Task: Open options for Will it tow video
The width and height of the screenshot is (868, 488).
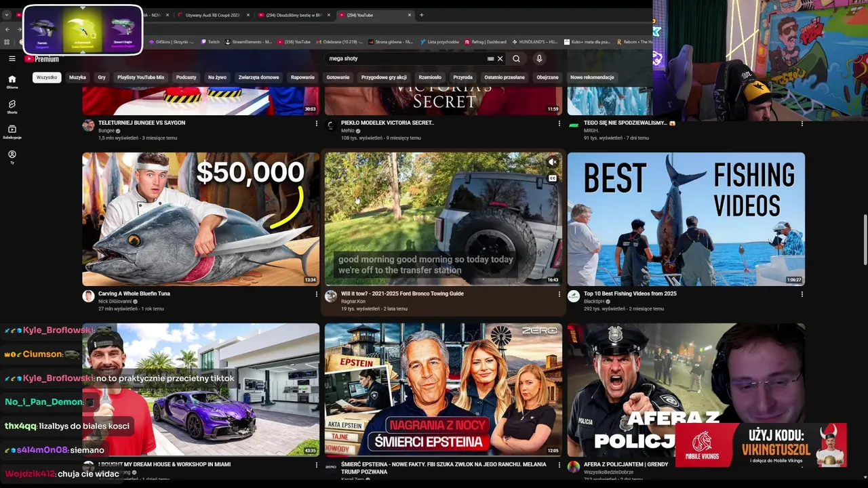Action: click(x=559, y=294)
